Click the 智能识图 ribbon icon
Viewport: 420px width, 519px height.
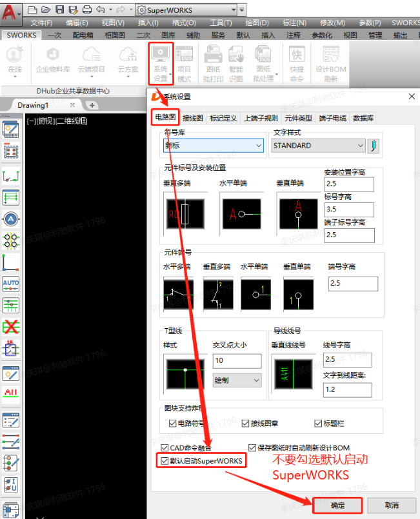pyautogui.click(x=236, y=64)
